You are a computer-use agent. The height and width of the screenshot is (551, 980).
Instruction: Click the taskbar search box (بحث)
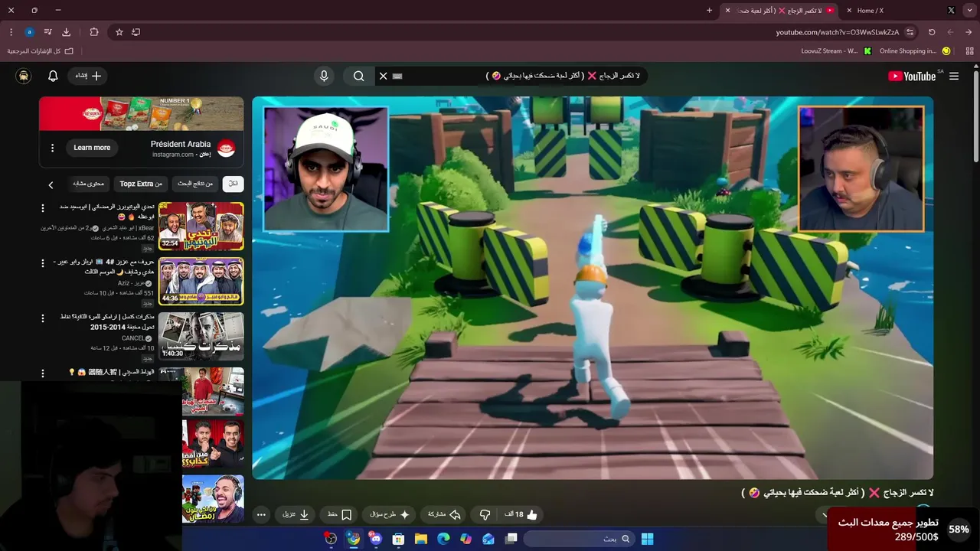pos(578,539)
